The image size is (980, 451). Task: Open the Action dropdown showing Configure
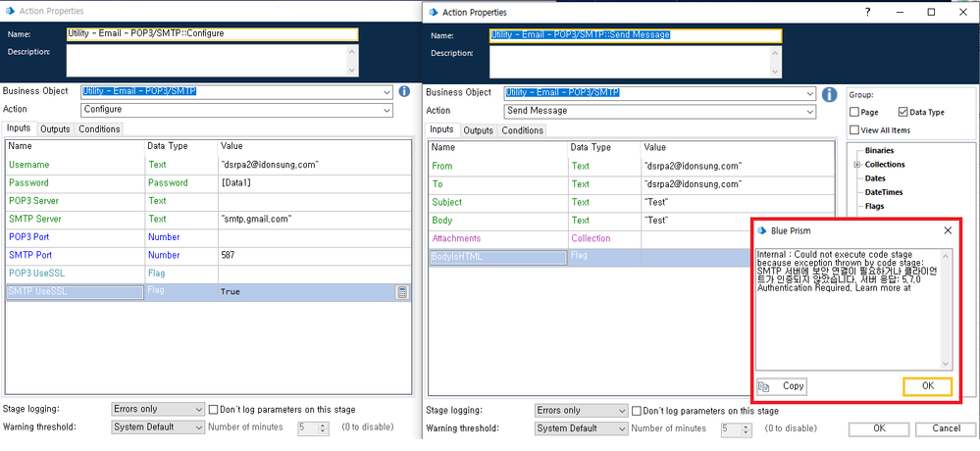point(387,110)
